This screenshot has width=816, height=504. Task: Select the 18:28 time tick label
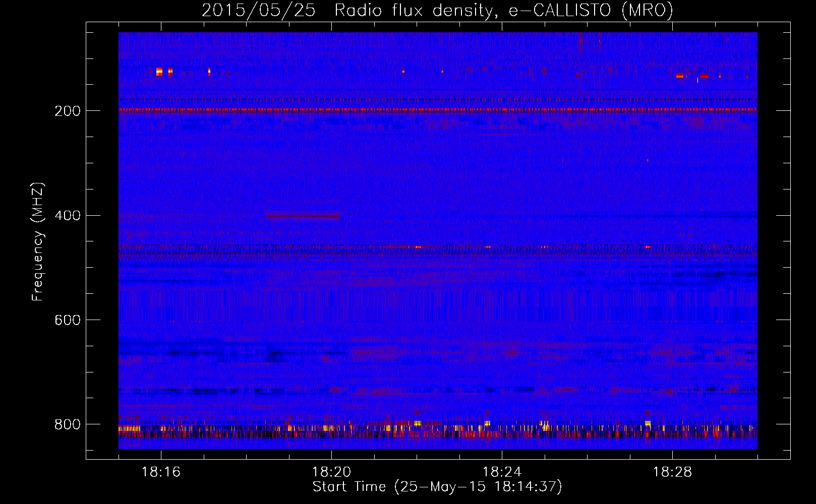coord(673,472)
